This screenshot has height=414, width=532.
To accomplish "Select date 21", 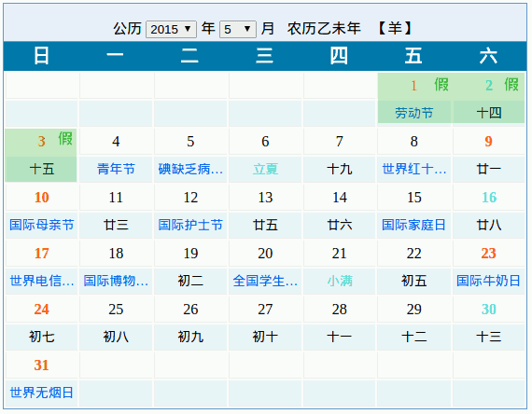I will pyautogui.click(x=340, y=254).
